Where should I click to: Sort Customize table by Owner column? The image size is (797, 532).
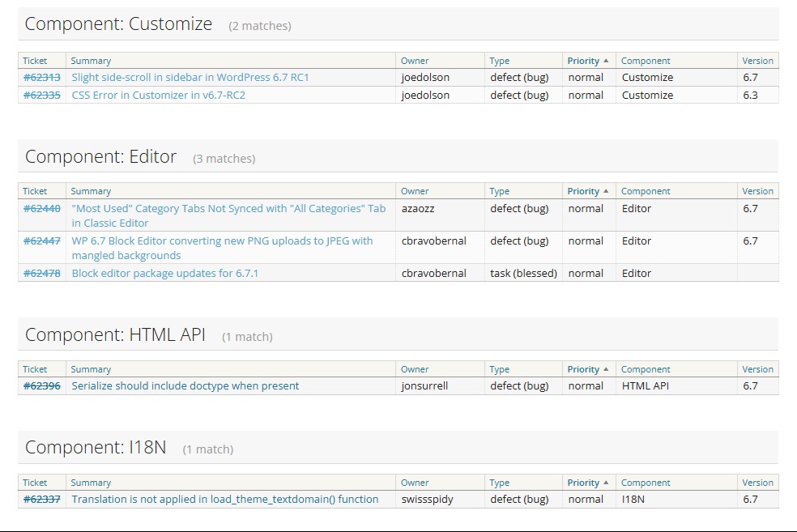tap(415, 61)
